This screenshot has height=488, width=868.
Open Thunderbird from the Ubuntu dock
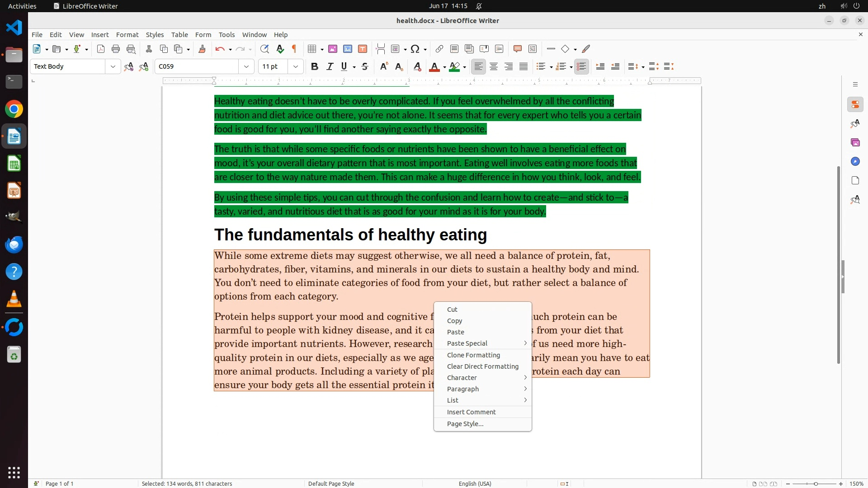[14, 244]
